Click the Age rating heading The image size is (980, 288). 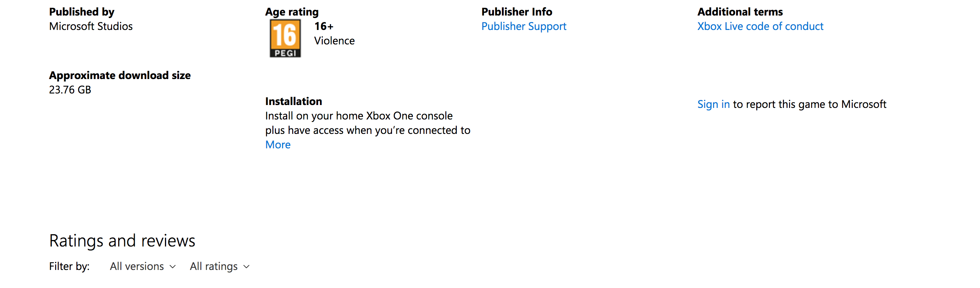[x=292, y=12]
